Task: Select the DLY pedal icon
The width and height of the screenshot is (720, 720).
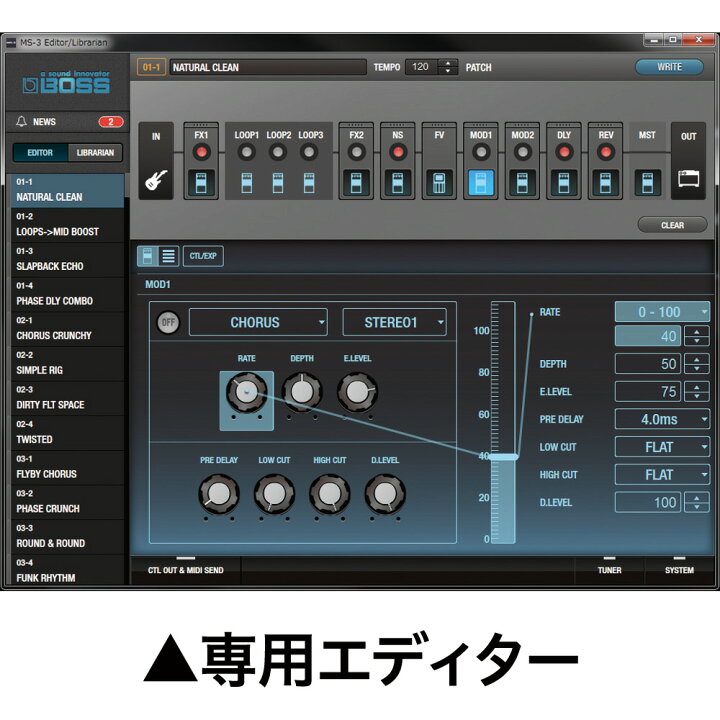Action: click(x=564, y=182)
